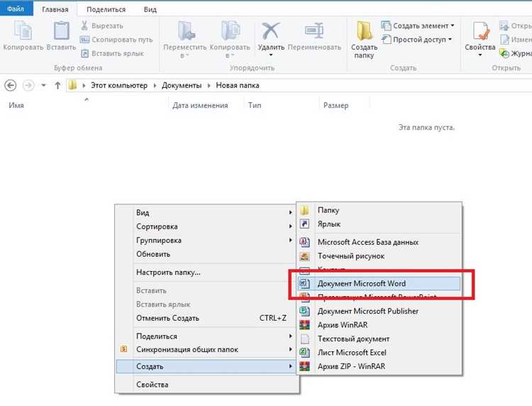Screen dimensions: 532x406
Task: Sort by Имя column header
Action: point(16,105)
